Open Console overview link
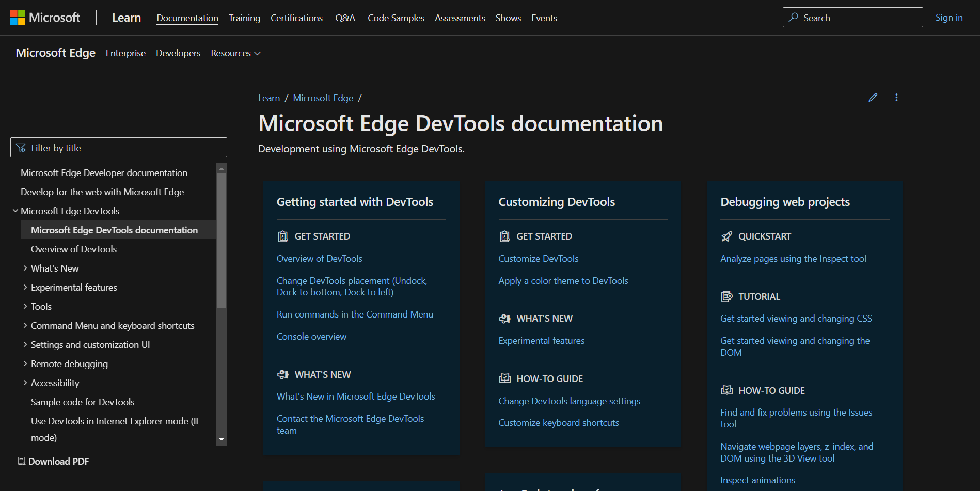The image size is (980, 491). (x=311, y=337)
